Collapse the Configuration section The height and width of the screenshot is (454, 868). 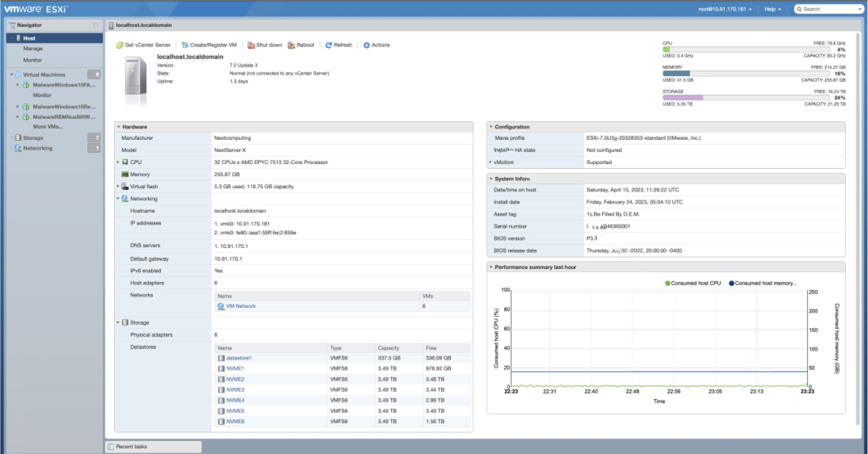pyautogui.click(x=491, y=127)
